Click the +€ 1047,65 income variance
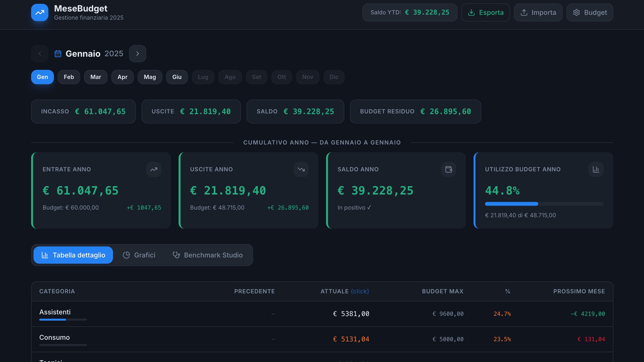Viewport: 644px width, 362px height. (x=144, y=208)
